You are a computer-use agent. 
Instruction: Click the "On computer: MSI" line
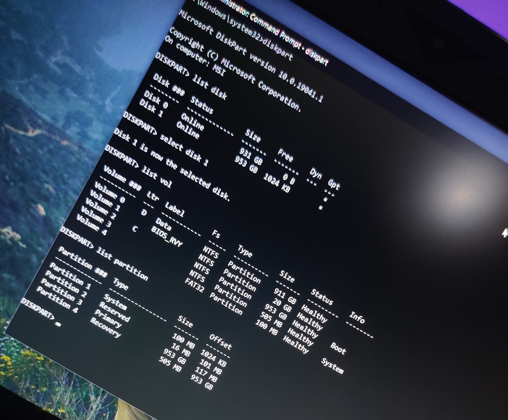coord(195,56)
